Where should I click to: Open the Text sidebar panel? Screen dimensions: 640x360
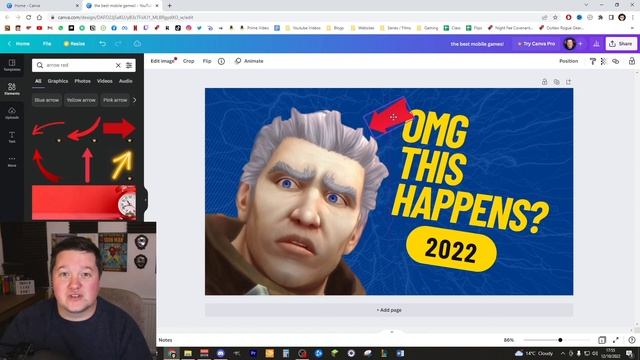click(12, 137)
